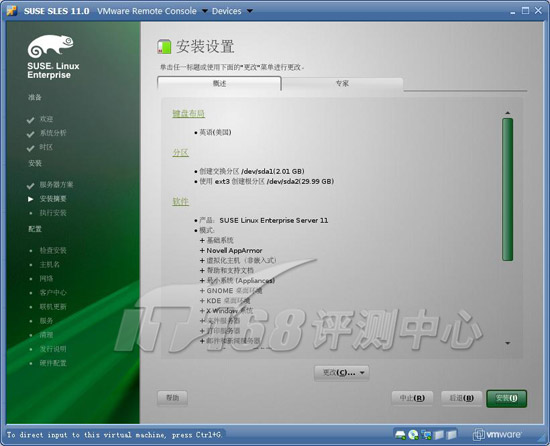The height and width of the screenshot is (446, 550).
Task: Click the 帮助 button
Action: click(x=172, y=398)
